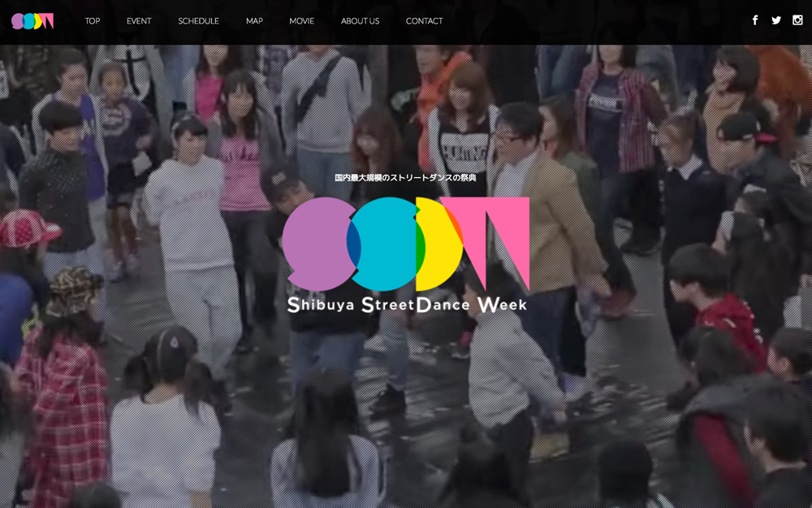The width and height of the screenshot is (812, 508).
Task: Click the word "Week" under the logo
Action: point(502,306)
